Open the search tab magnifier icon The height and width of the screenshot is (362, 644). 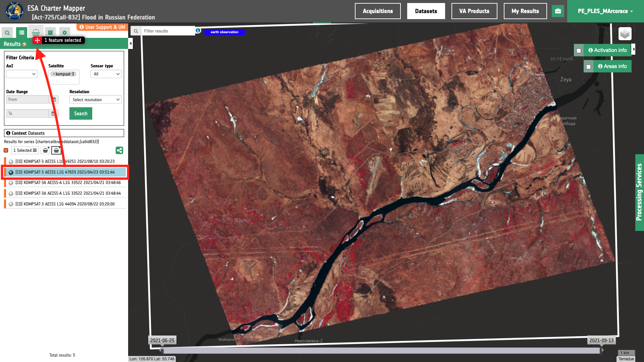pos(7,33)
